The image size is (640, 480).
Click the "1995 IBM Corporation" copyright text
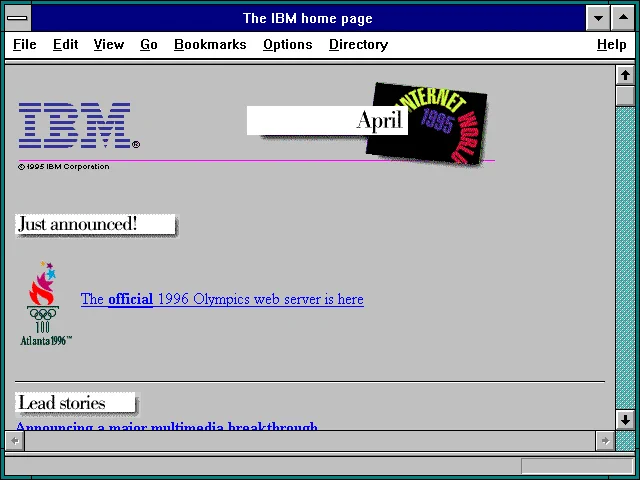(x=64, y=167)
